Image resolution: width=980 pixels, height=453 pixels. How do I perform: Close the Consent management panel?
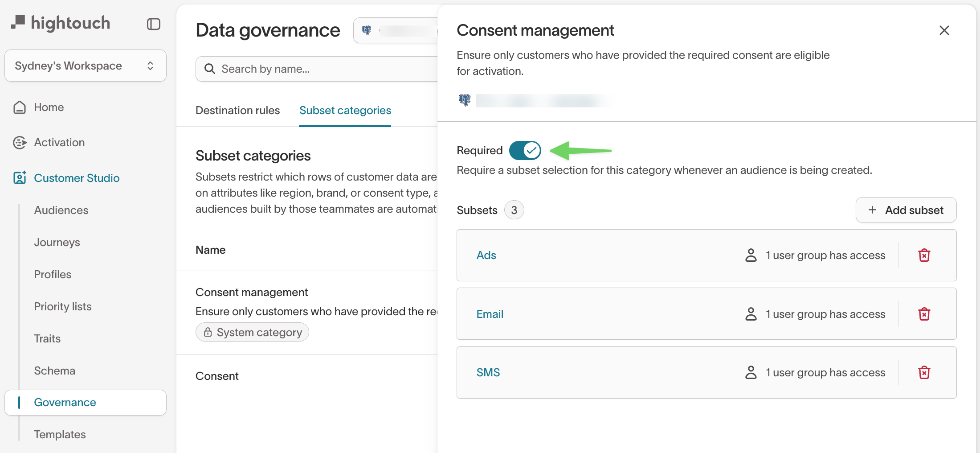[944, 30]
